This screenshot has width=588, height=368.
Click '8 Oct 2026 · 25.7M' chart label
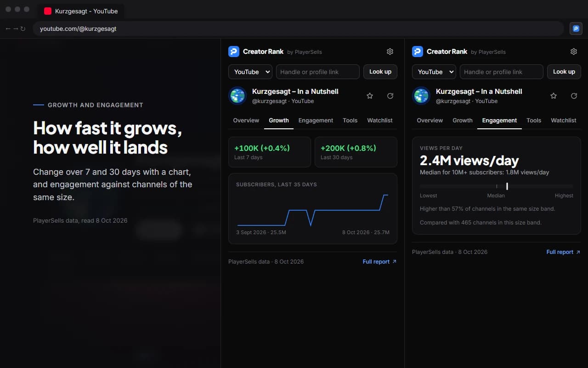pyautogui.click(x=366, y=232)
